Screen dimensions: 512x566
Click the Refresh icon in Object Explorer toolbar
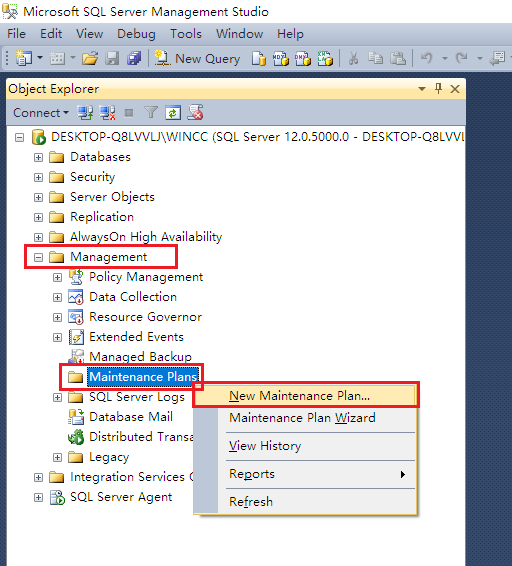173,113
